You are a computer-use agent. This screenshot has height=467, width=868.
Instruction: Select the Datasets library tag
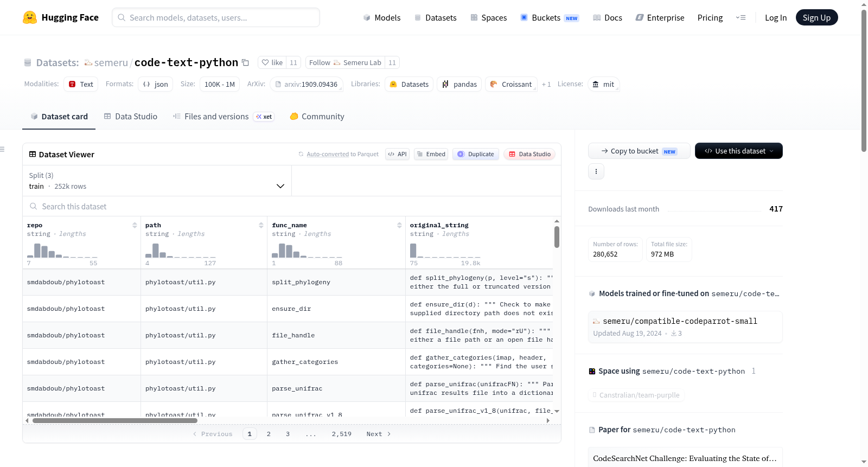coord(409,84)
